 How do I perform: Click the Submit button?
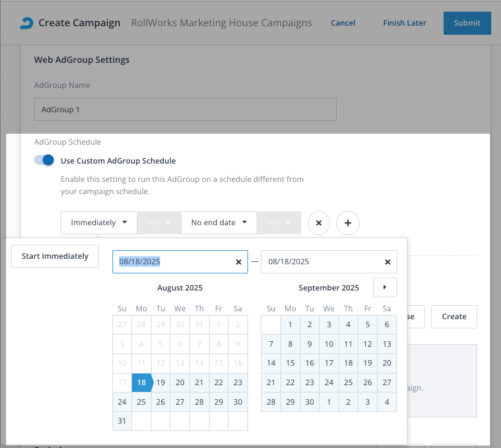coord(467,23)
